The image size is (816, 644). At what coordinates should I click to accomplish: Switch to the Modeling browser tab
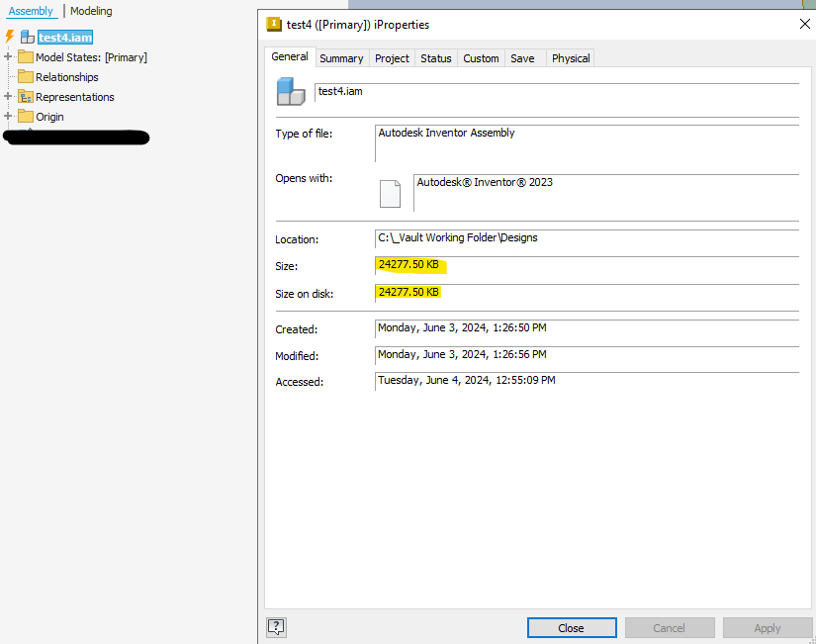click(x=90, y=11)
